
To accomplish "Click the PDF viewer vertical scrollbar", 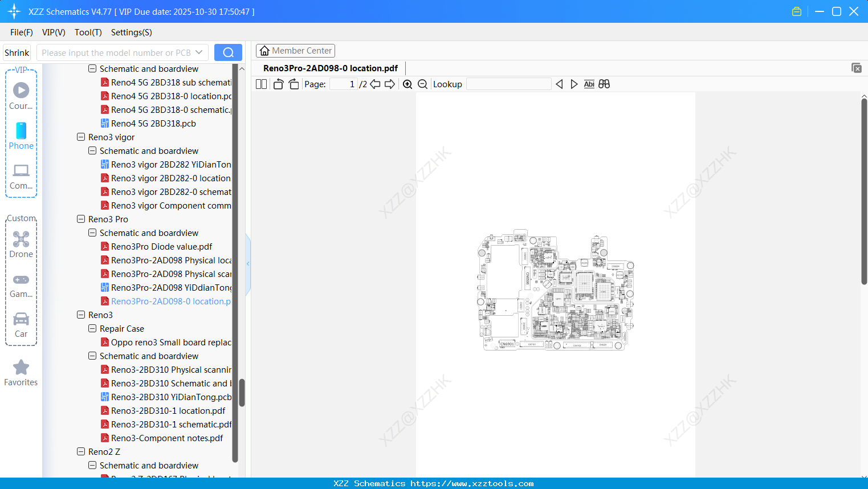I will [864, 191].
